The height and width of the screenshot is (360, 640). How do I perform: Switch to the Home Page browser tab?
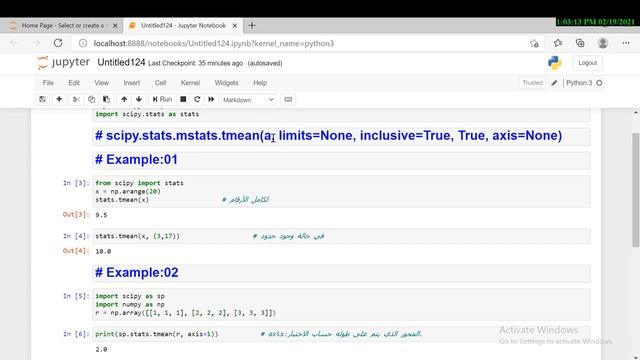62,25
